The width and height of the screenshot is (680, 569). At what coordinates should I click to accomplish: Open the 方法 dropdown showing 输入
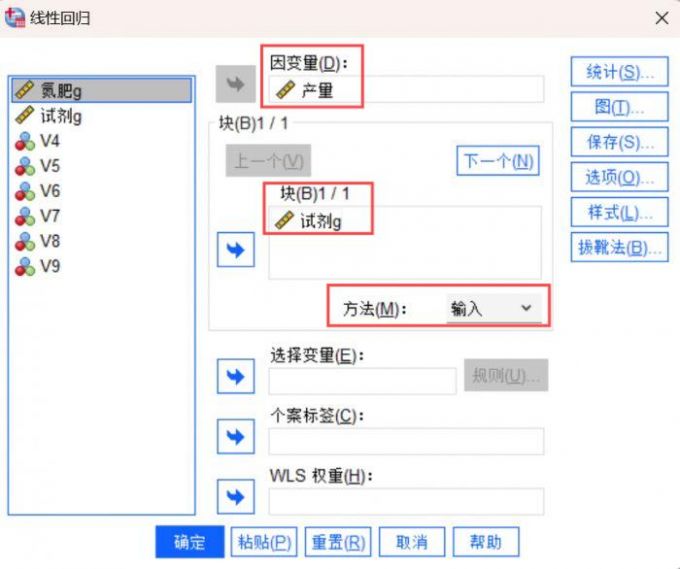(x=494, y=308)
